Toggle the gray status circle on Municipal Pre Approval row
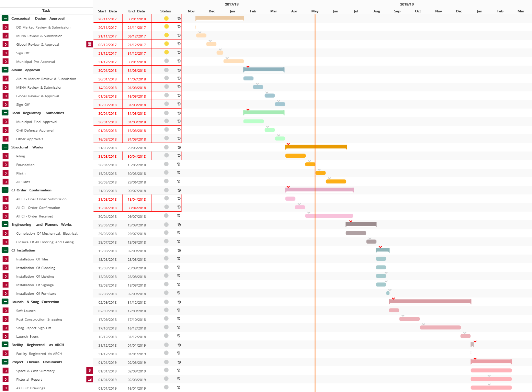This screenshot has width=532, height=392. tap(166, 61)
